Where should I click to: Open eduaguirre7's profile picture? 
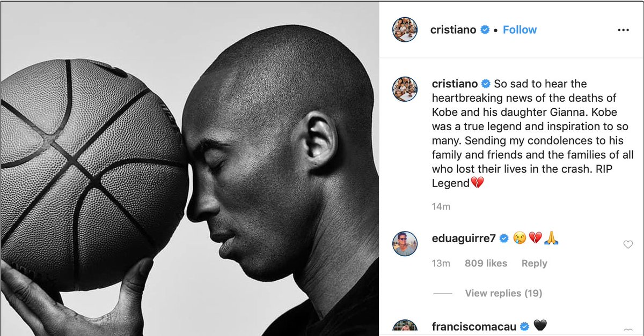[405, 243]
